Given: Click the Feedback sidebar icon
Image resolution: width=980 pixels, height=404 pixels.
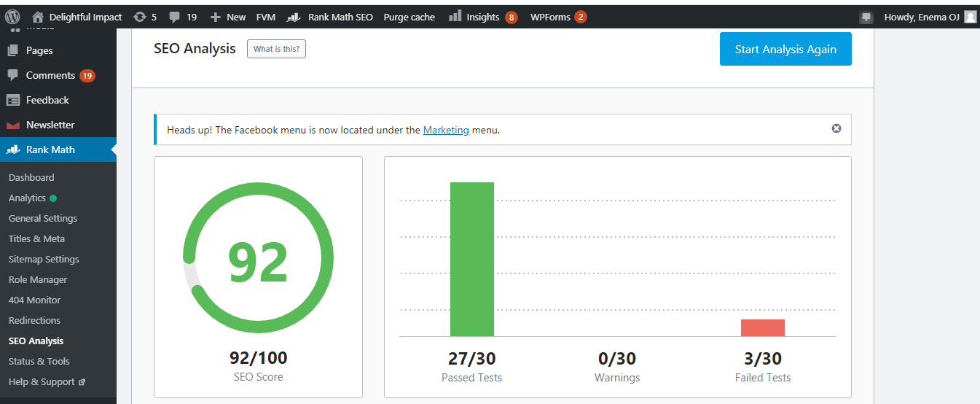Looking at the screenshot, I should coord(12,100).
